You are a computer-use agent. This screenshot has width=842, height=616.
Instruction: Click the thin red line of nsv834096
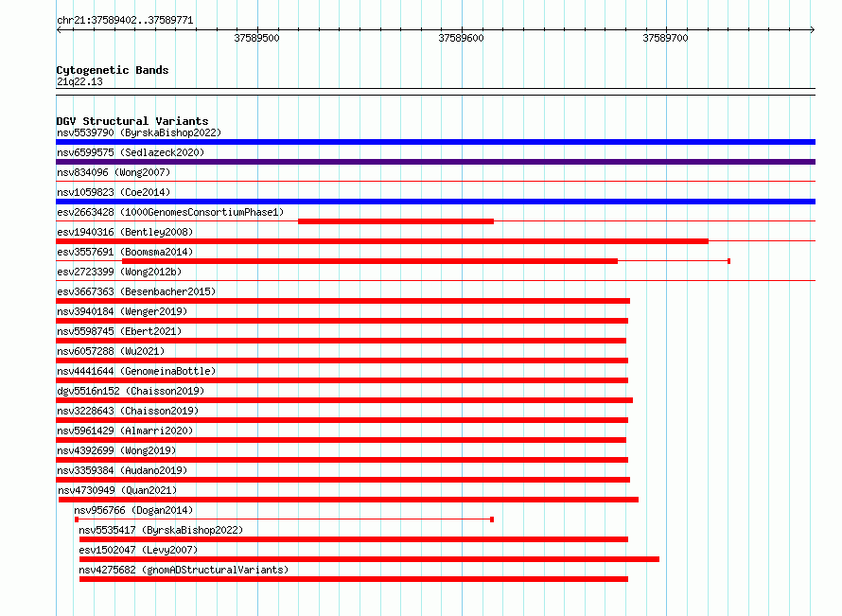(x=435, y=182)
